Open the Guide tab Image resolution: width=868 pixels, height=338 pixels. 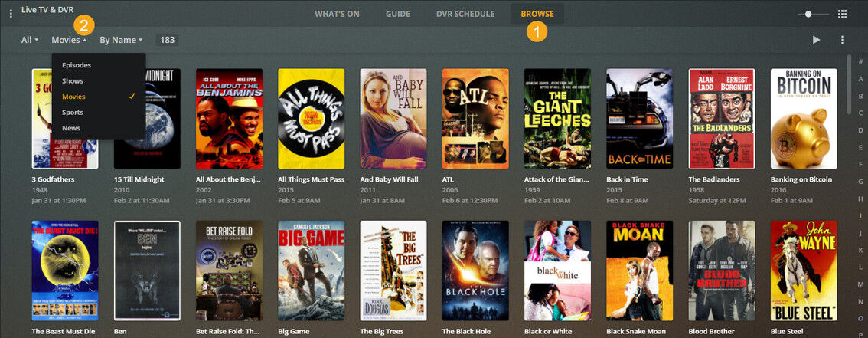[397, 14]
